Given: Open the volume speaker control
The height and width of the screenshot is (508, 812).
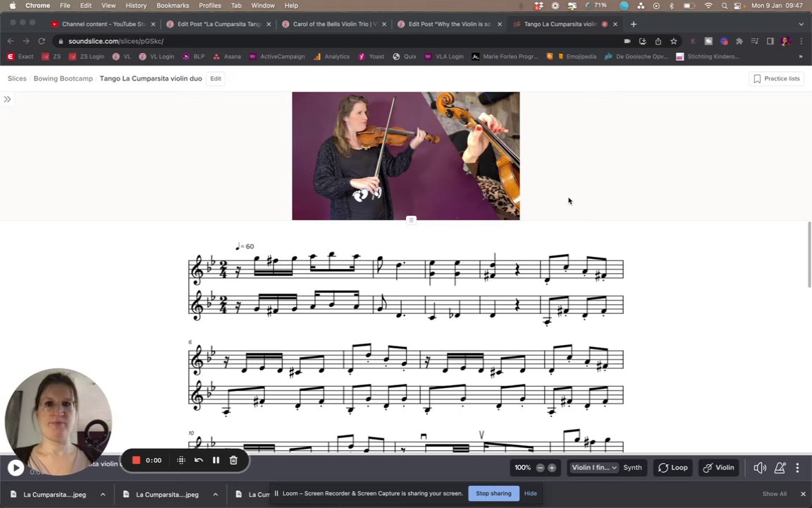Looking at the screenshot, I should pos(760,468).
